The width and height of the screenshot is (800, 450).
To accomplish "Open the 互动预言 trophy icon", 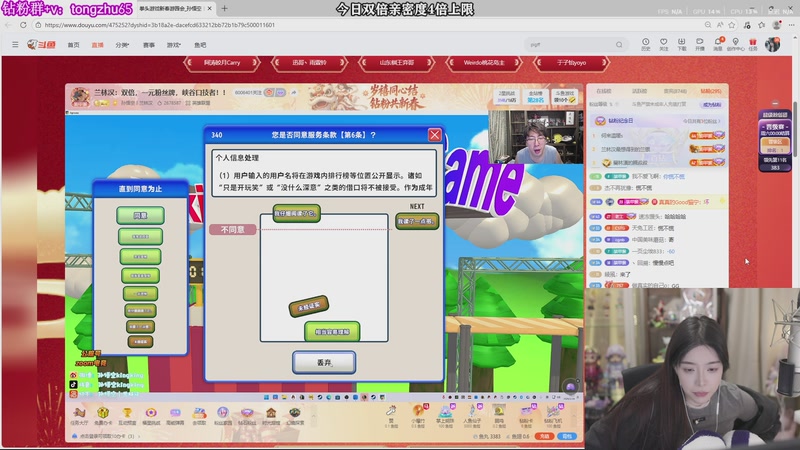I will tap(127, 415).
